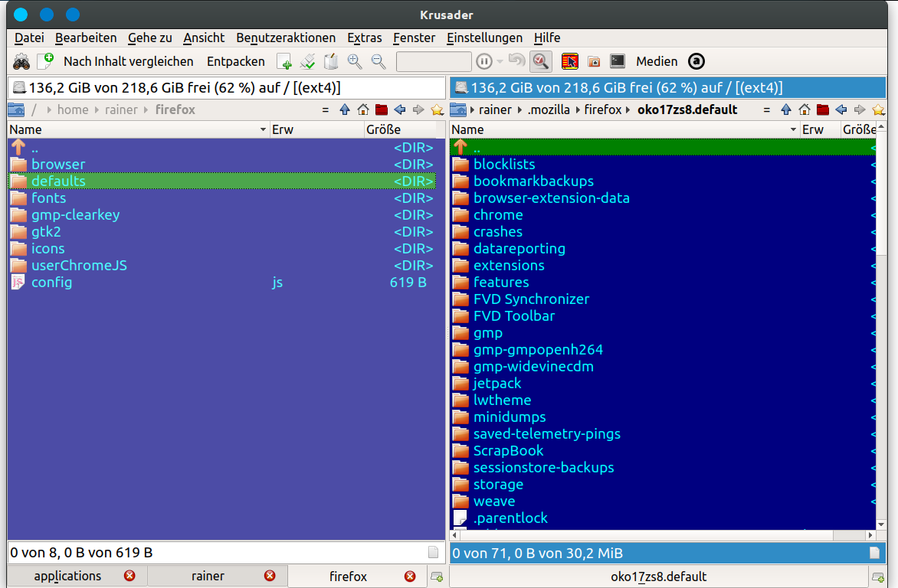Click the Entpacken button

[x=235, y=61]
